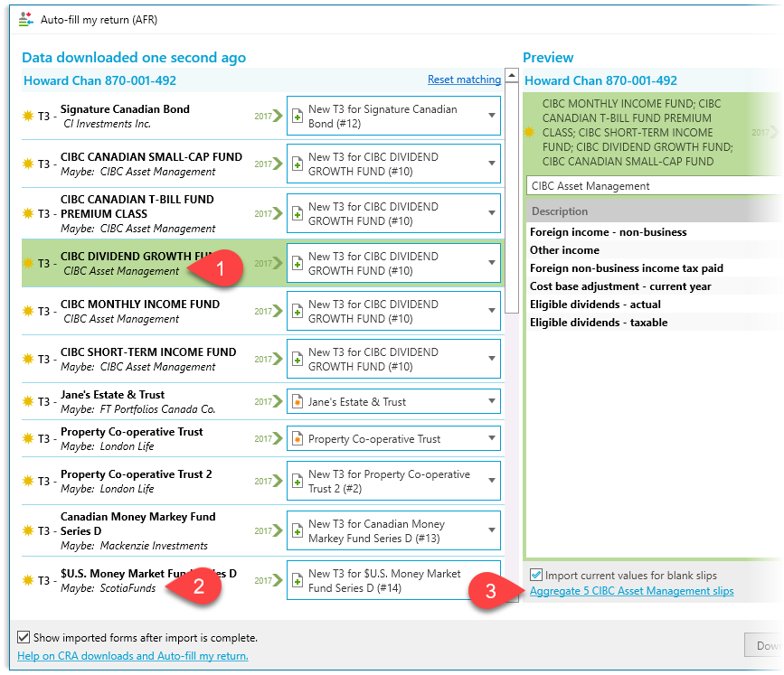Click green 2017 arrow for Signature Canadian Bond
The height and width of the screenshot is (675, 784).
tap(269, 116)
